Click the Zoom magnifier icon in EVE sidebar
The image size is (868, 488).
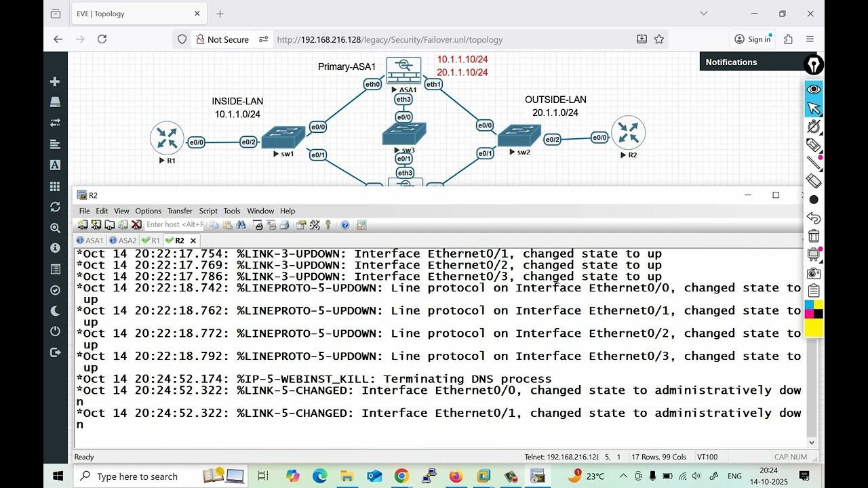(x=55, y=228)
